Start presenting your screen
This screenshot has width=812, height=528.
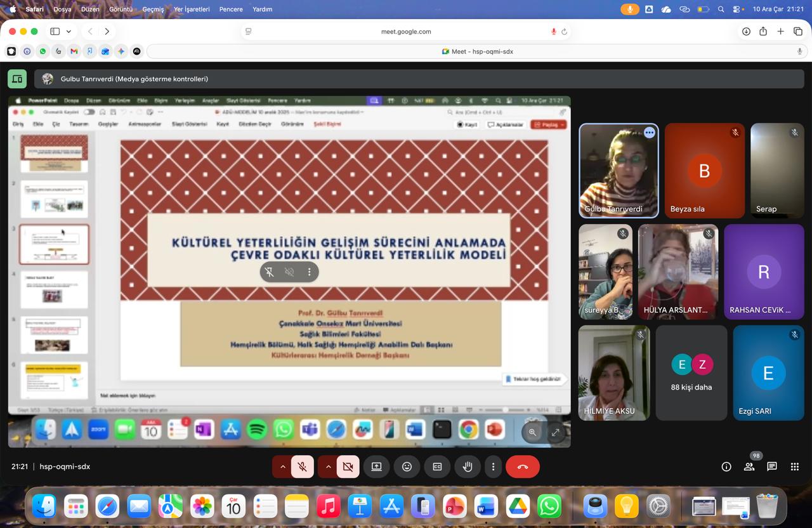tap(376, 466)
